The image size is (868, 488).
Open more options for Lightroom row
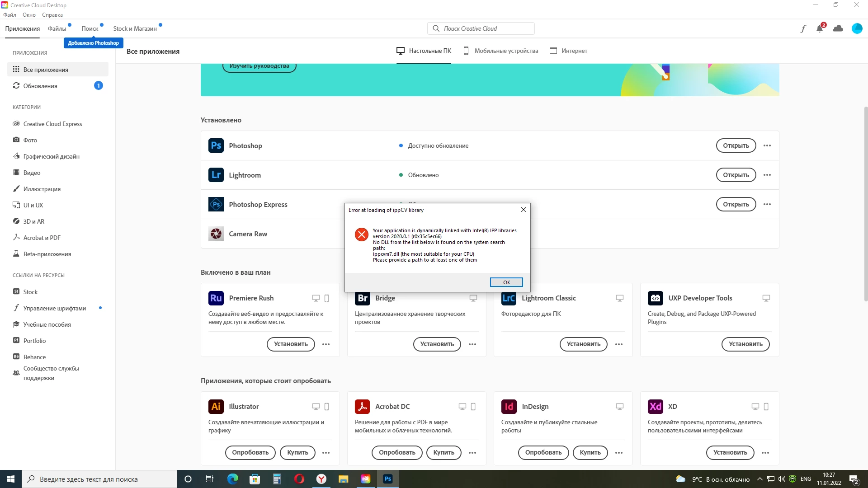point(767,175)
